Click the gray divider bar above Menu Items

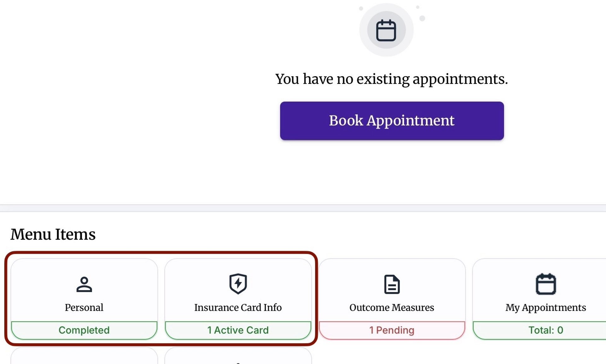[303, 208]
